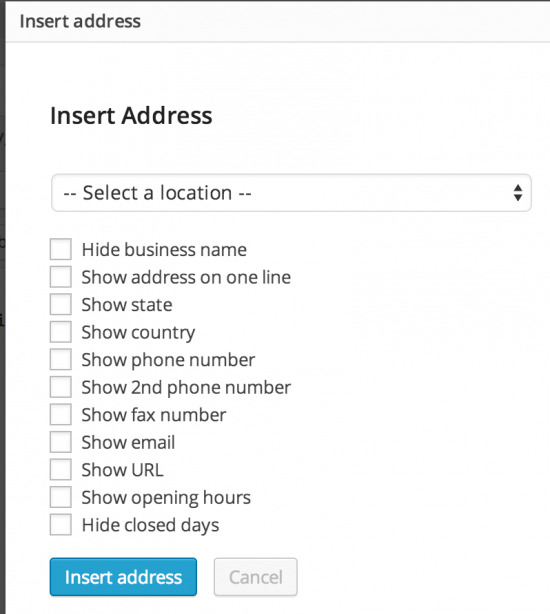Check Show address on one line

click(61, 277)
